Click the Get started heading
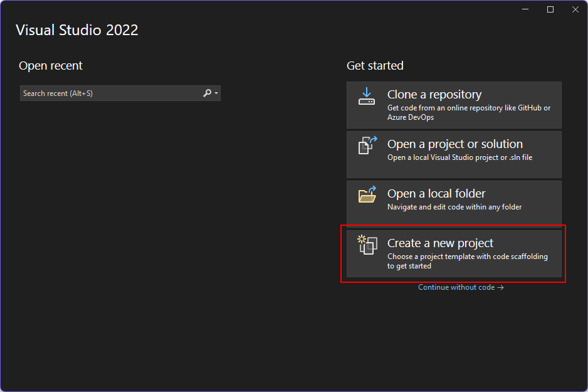Viewport: 588px width, 392px height. click(x=375, y=65)
